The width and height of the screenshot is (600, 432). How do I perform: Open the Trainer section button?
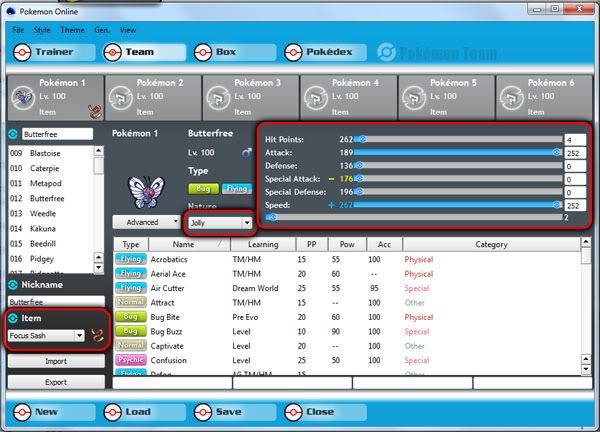(54, 52)
